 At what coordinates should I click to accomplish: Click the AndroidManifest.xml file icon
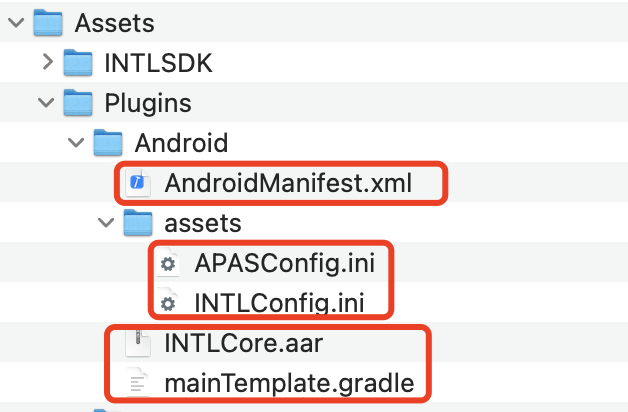pyautogui.click(x=137, y=183)
